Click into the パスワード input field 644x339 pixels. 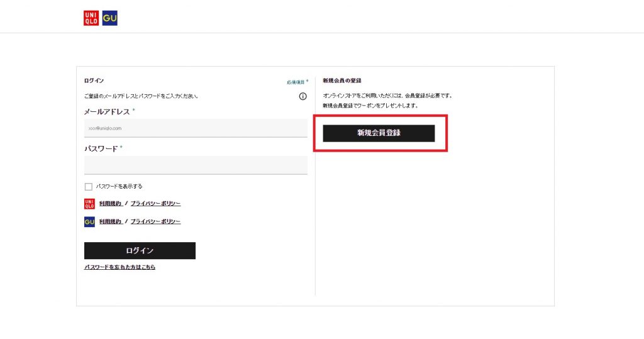click(196, 165)
